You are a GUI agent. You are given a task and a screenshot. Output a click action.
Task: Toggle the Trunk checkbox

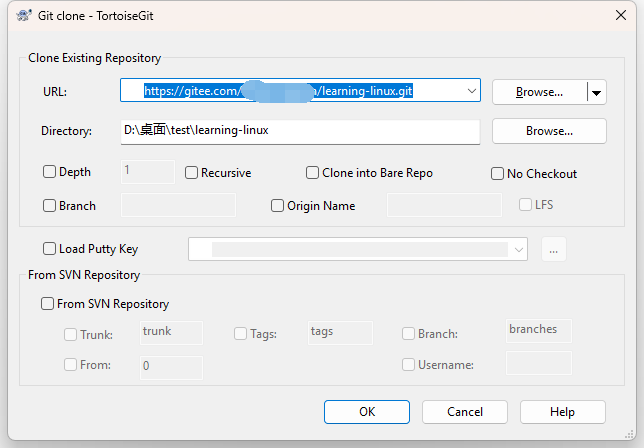[70, 334]
